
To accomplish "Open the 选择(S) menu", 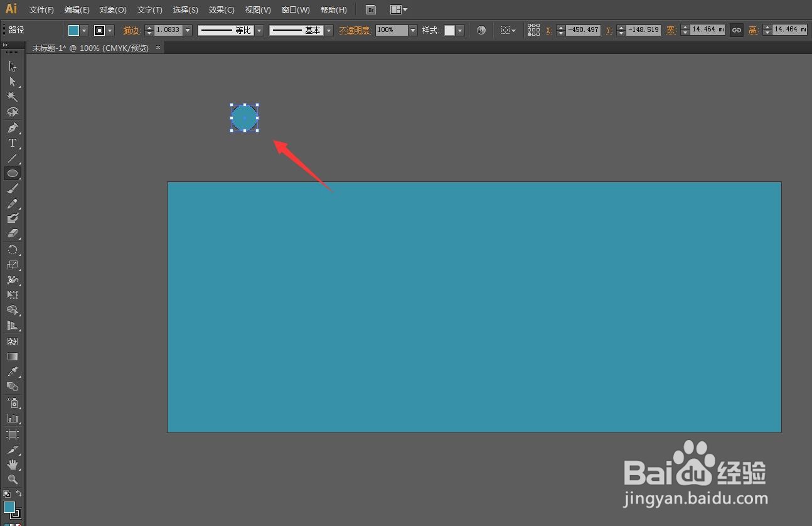I will click(185, 10).
